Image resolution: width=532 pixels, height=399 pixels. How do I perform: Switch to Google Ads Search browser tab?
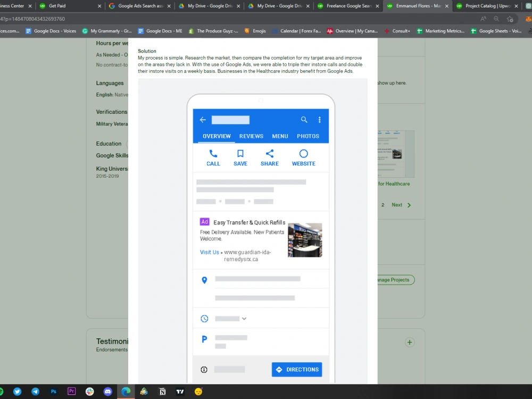(x=140, y=6)
